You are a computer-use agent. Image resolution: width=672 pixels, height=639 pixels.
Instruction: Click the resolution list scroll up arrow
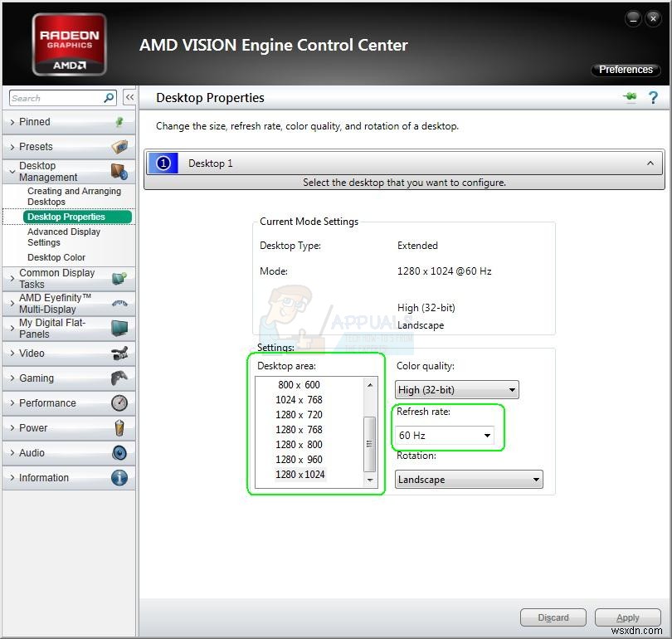[x=370, y=385]
